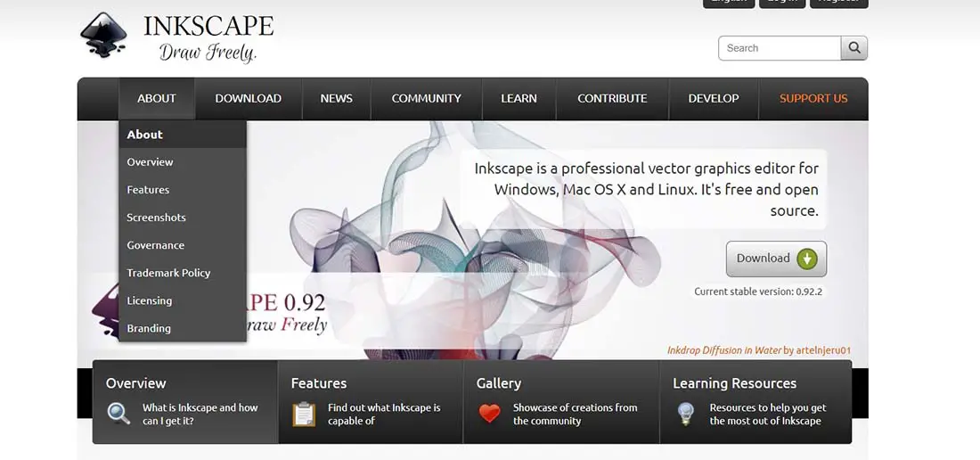Open the SUPPORT US navigation item
Screen dimensions: 980x460
coord(813,98)
